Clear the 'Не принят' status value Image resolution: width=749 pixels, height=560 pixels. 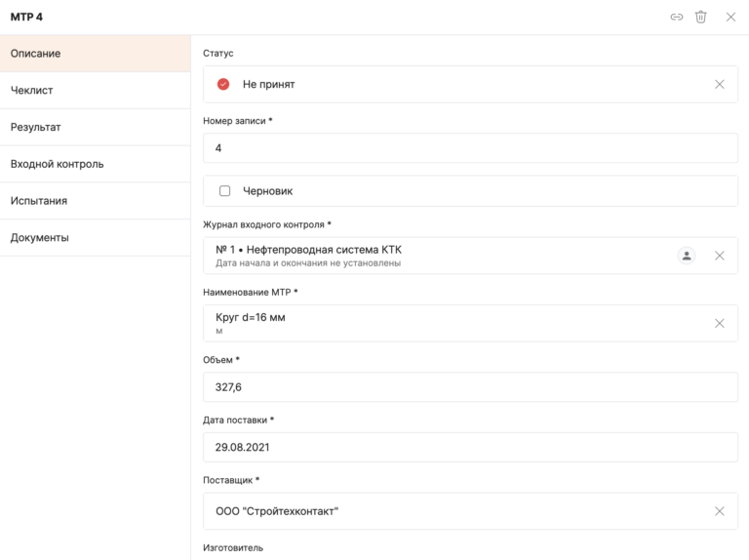point(720,84)
